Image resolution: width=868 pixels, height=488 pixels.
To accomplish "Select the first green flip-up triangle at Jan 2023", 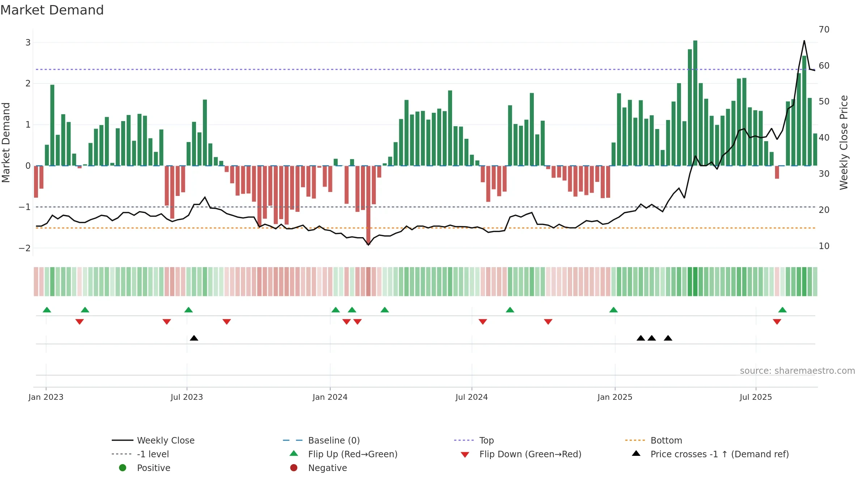I will click(x=47, y=310).
